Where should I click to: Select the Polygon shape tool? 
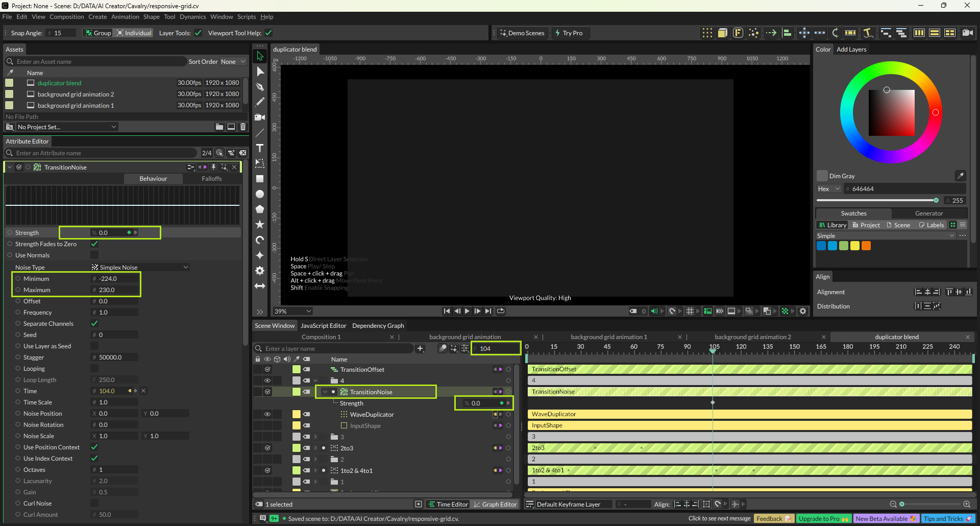pos(260,209)
